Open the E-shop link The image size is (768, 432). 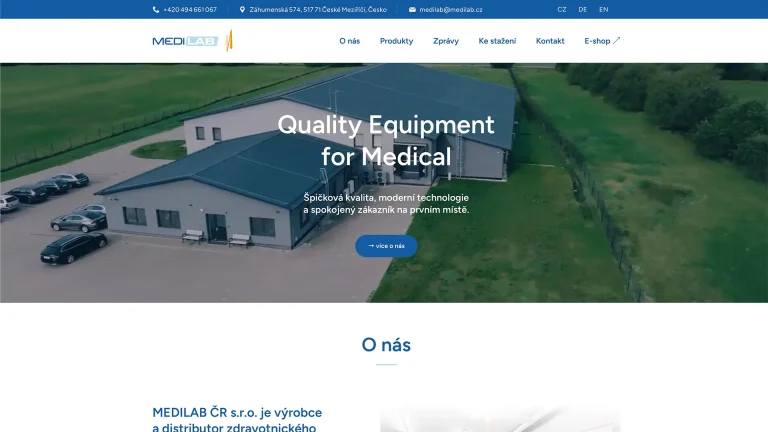coord(602,41)
